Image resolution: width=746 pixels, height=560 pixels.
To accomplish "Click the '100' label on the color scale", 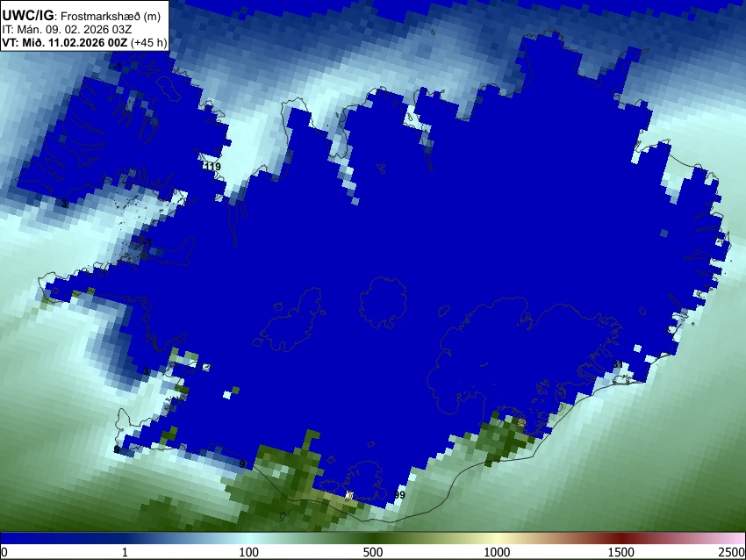I will click(x=249, y=552).
